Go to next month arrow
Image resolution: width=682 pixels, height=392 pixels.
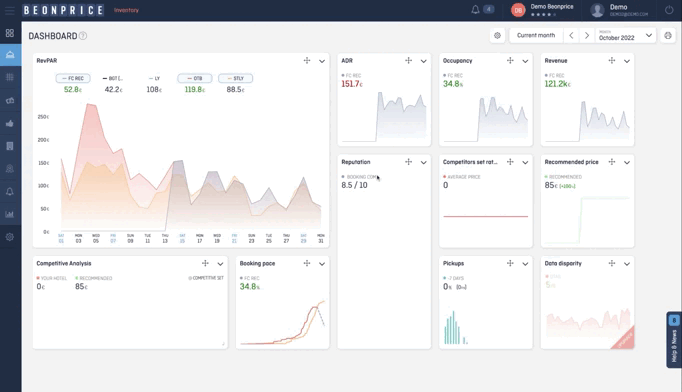587,36
